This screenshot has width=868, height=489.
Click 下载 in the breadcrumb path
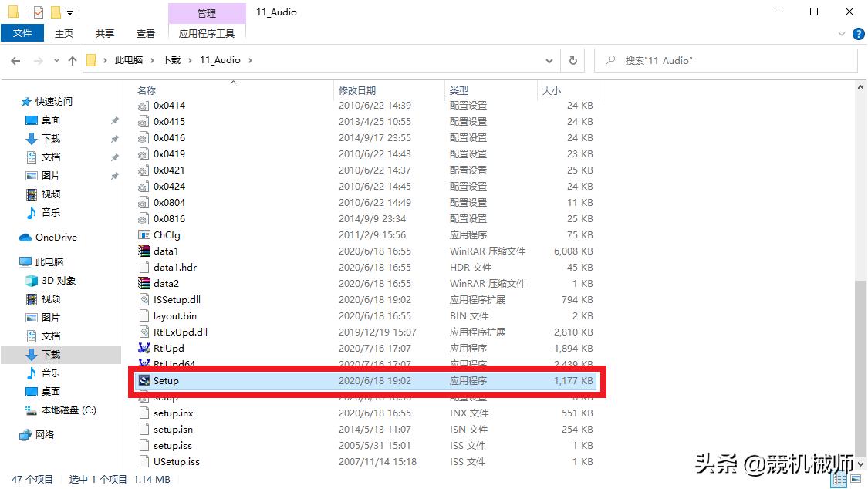pyautogui.click(x=171, y=59)
